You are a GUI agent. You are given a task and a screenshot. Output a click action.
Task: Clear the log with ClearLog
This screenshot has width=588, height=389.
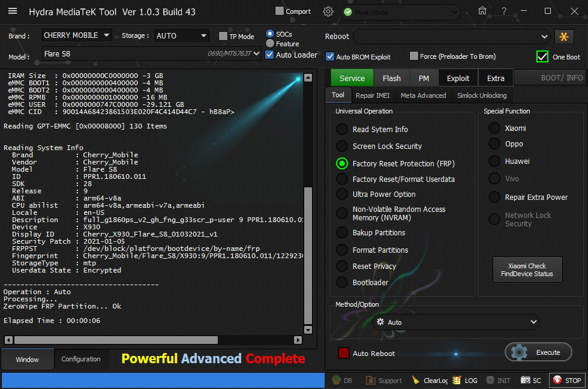430,381
